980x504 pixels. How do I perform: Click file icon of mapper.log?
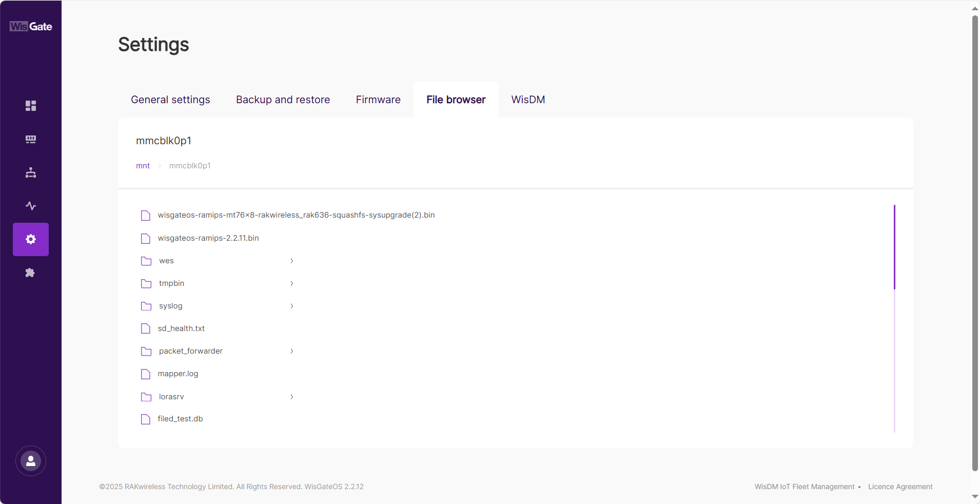(146, 374)
